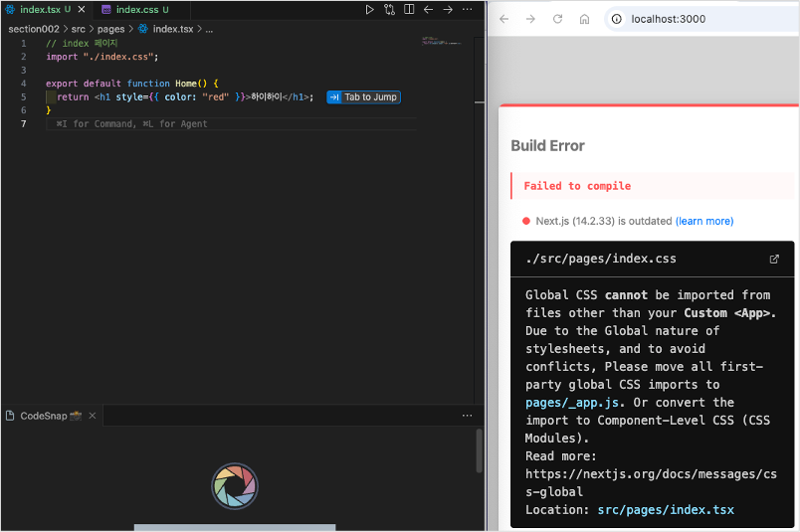Click the src breadcrumb segment
800x532 pixels.
coord(78,29)
